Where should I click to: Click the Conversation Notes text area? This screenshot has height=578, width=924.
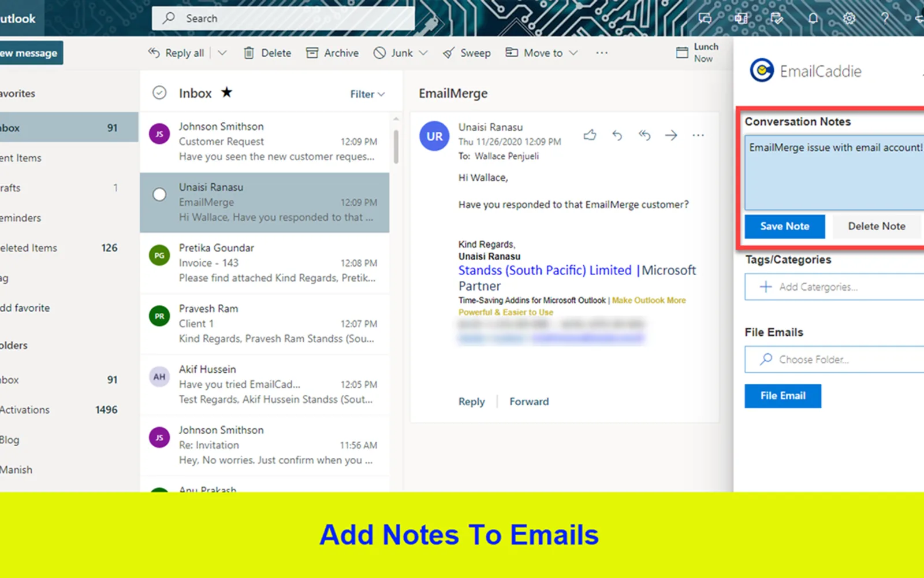(x=834, y=172)
